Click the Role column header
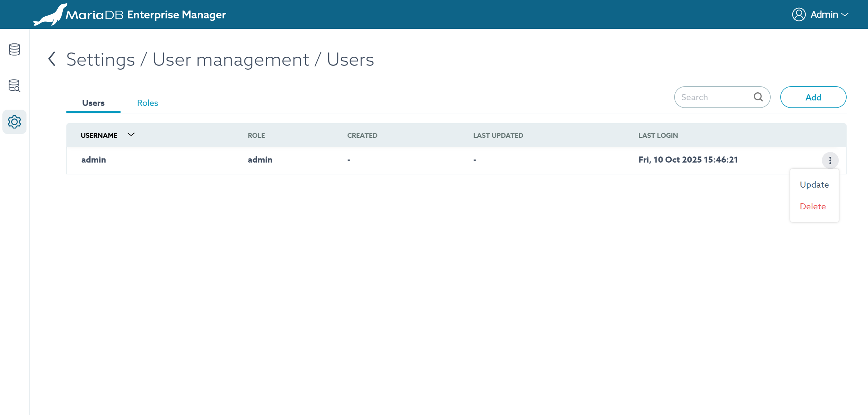Viewport: 868px width, 415px height. pos(256,135)
